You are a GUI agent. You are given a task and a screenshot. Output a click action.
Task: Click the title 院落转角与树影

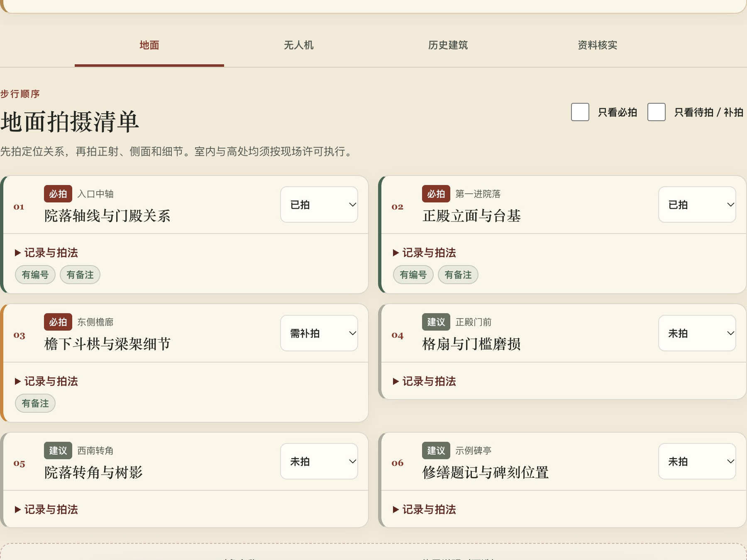tap(94, 472)
